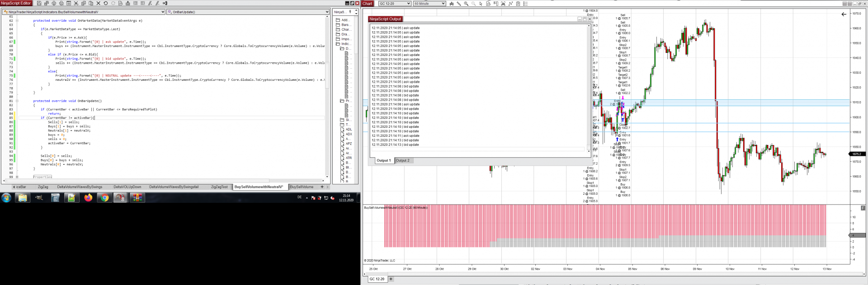Open the Windows Start menu
Viewport: 868px width, 285px height.
[6, 198]
